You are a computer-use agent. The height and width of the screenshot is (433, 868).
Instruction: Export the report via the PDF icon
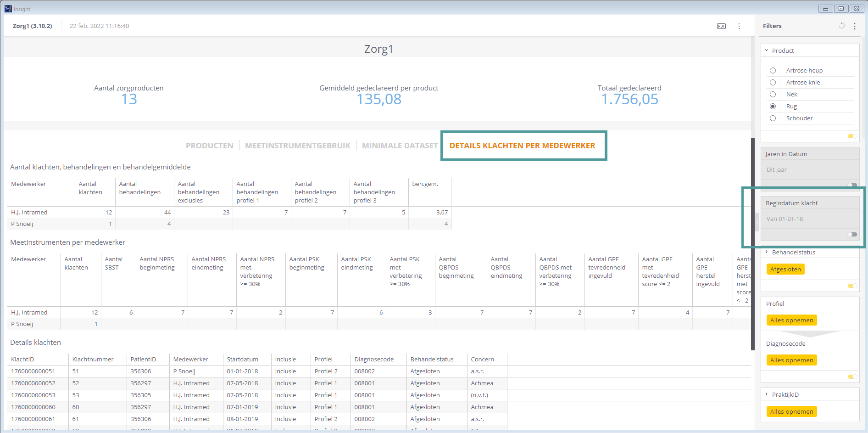coord(721,26)
